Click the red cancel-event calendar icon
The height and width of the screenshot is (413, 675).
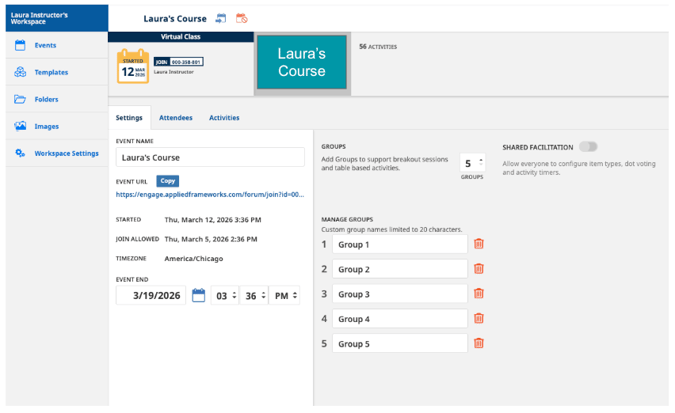click(x=241, y=18)
